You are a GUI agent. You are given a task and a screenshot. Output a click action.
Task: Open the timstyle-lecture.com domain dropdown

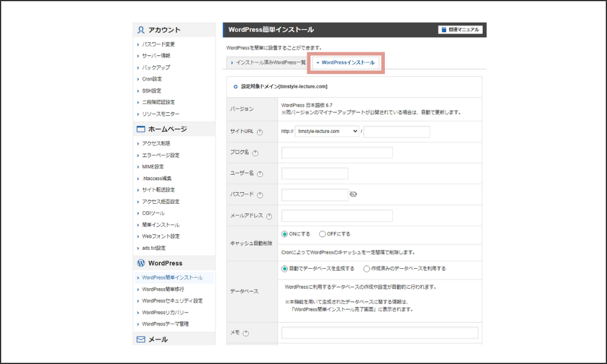[327, 132]
